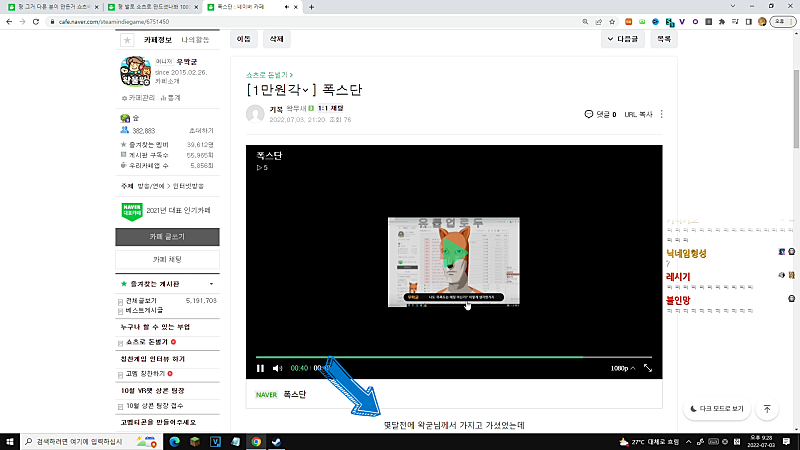
Task: Open the zoom magnifier icon in address bar
Action: (585, 22)
